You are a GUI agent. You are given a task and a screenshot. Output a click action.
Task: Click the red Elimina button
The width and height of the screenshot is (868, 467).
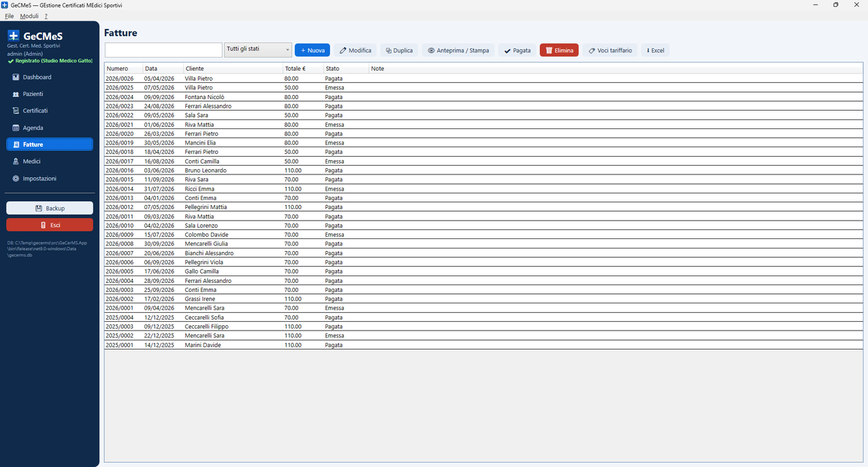click(x=559, y=50)
